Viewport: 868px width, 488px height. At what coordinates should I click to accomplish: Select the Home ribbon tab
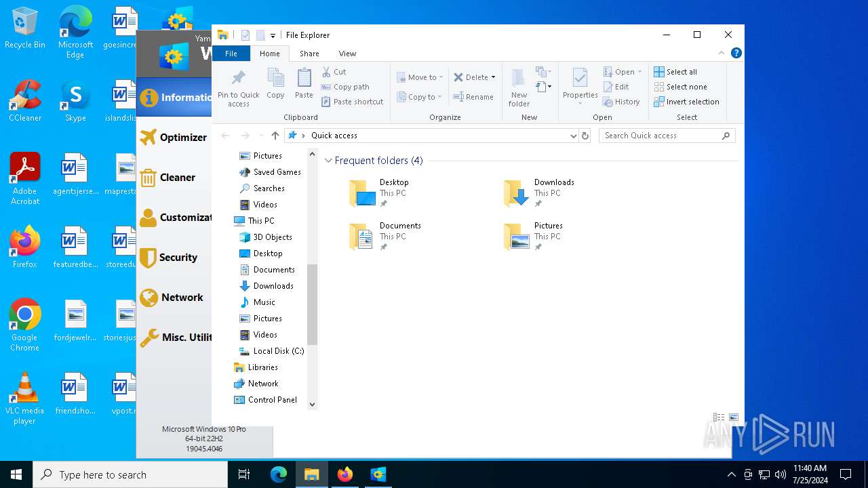point(269,54)
